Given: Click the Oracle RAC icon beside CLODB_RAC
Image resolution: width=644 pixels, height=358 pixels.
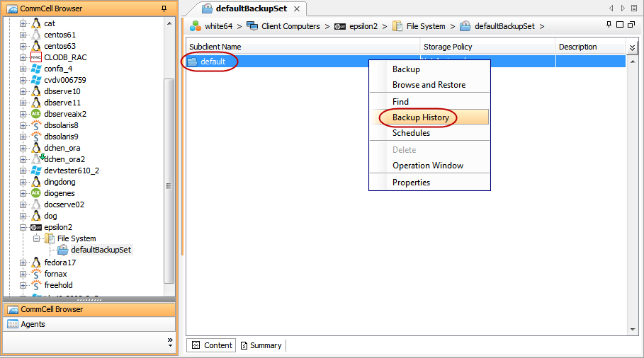Looking at the screenshot, I should tap(36, 57).
